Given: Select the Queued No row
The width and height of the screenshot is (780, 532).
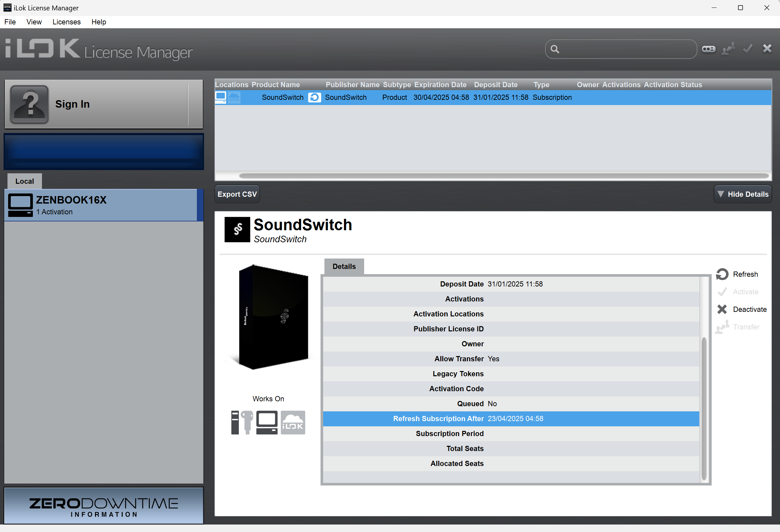Looking at the screenshot, I should click(511, 404).
